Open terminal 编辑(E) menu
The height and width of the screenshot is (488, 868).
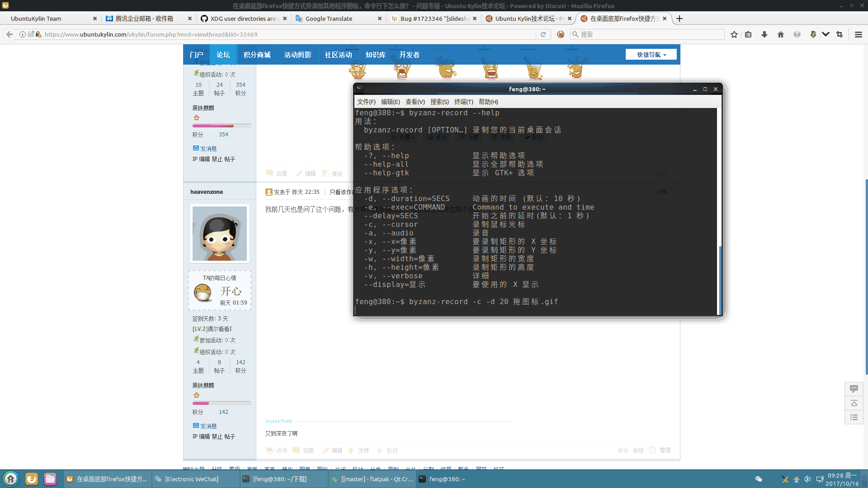pyautogui.click(x=390, y=102)
